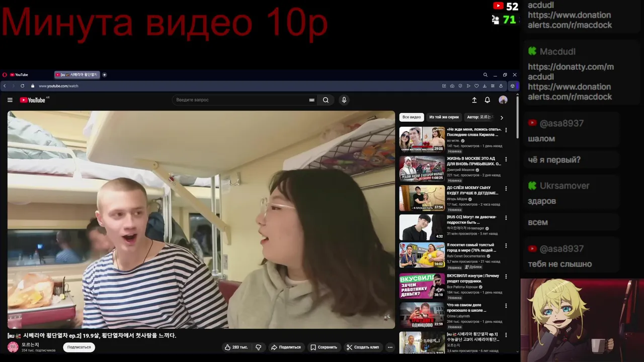The image size is (644, 362).
Task: Open a new browser tab with plus
Action: pyautogui.click(x=105, y=75)
